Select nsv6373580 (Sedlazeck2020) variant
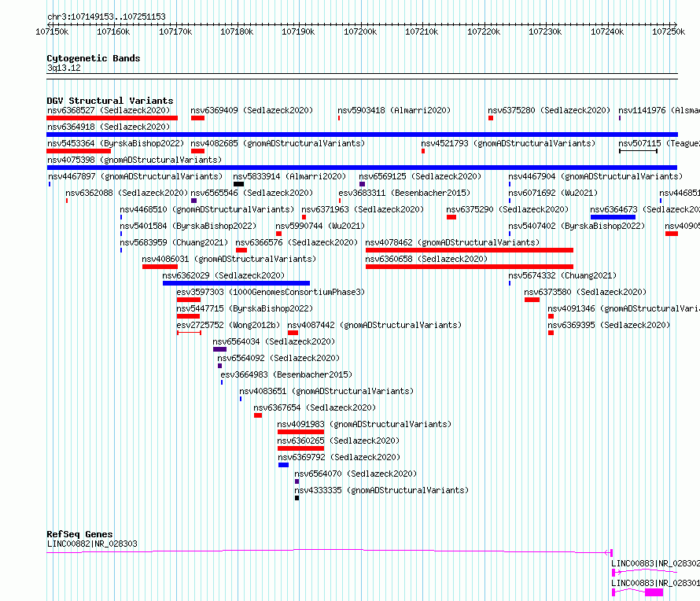This screenshot has height=601, width=700. pyautogui.click(x=585, y=292)
